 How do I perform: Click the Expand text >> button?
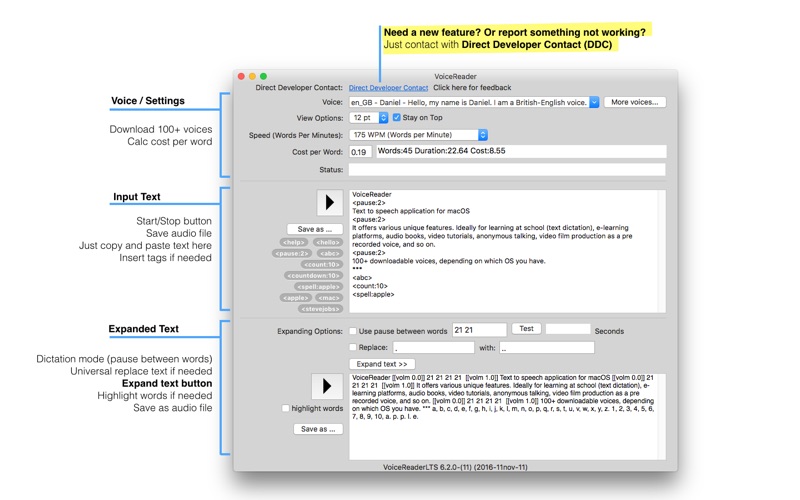click(x=382, y=364)
